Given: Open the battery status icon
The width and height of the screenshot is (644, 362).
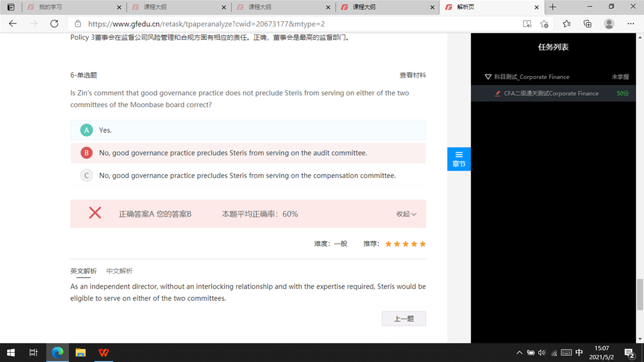Looking at the screenshot, I should pyautogui.click(x=530, y=353).
